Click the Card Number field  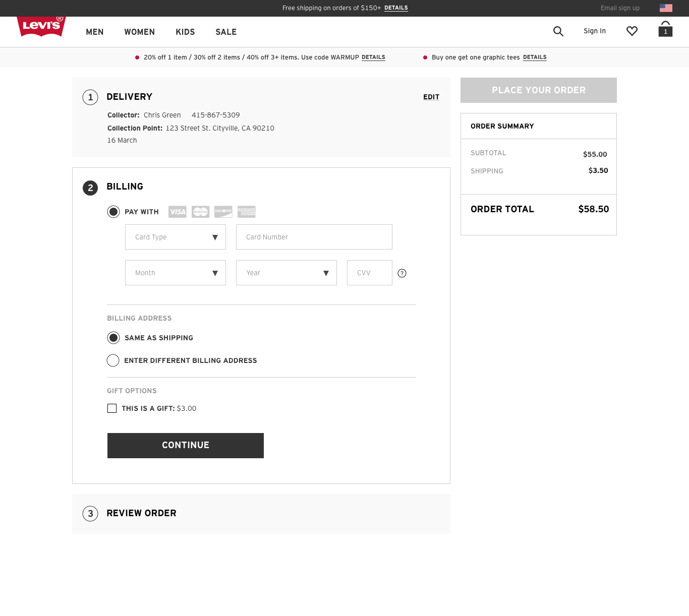pyautogui.click(x=314, y=237)
